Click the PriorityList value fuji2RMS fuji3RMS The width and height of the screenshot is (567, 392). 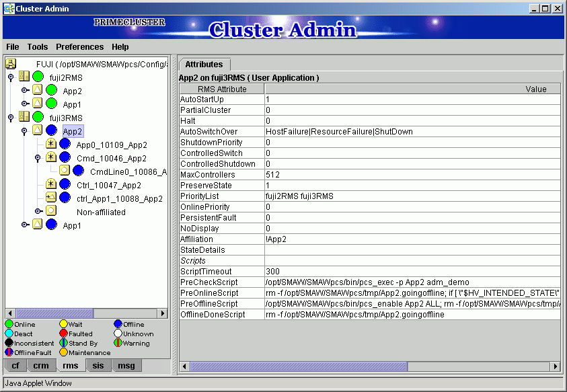pos(299,196)
